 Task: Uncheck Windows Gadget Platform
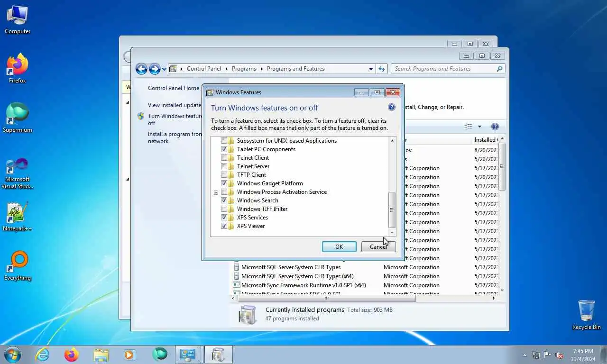click(224, 183)
